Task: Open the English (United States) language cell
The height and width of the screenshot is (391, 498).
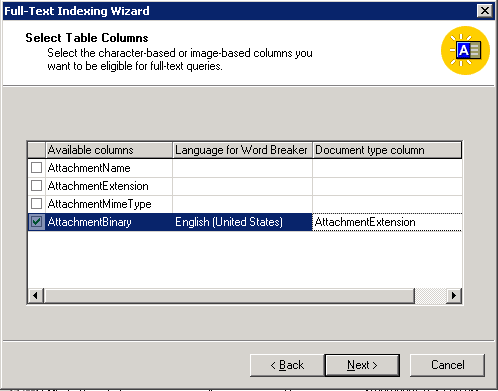Action: (x=242, y=222)
